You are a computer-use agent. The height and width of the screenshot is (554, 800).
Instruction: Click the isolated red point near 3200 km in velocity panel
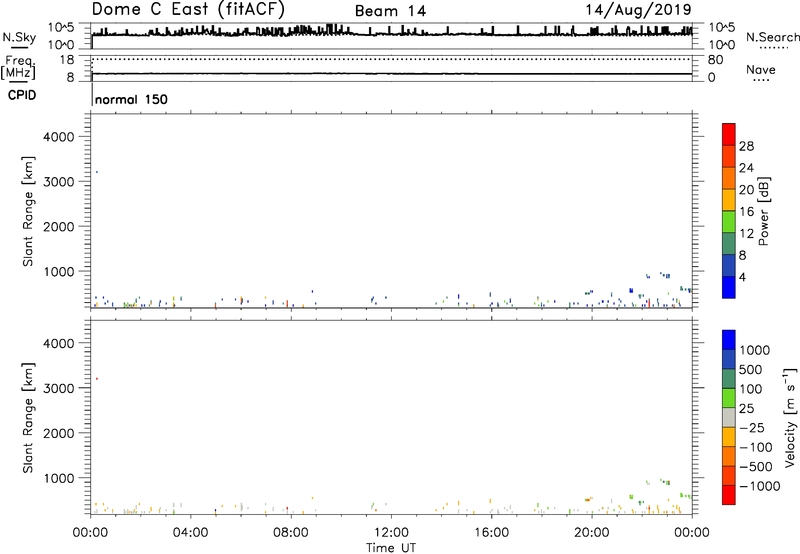pyautogui.click(x=97, y=379)
